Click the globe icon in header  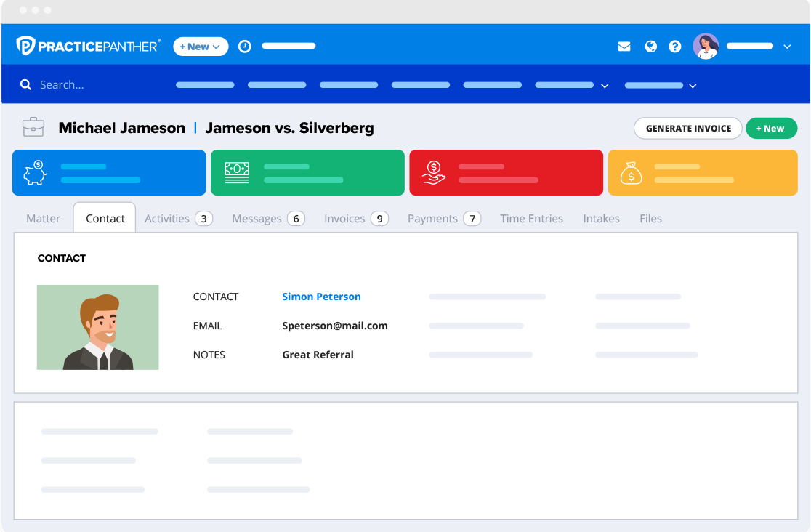coord(650,47)
